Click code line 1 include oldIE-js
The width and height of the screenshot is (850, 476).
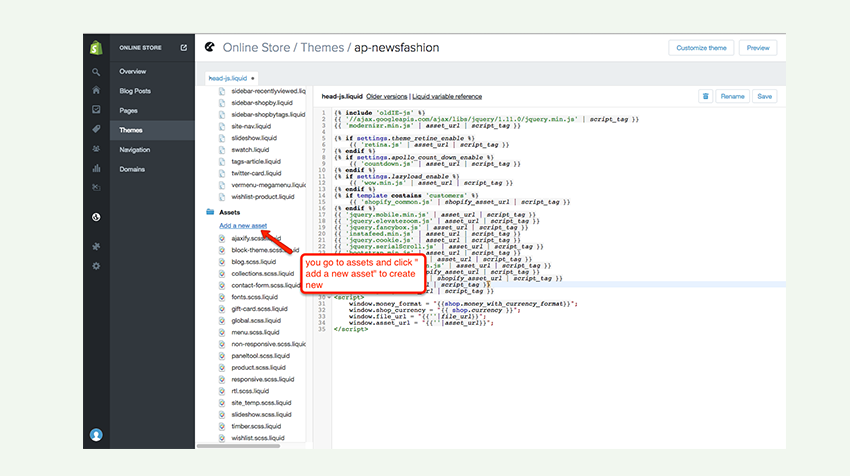(x=380, y=113)
